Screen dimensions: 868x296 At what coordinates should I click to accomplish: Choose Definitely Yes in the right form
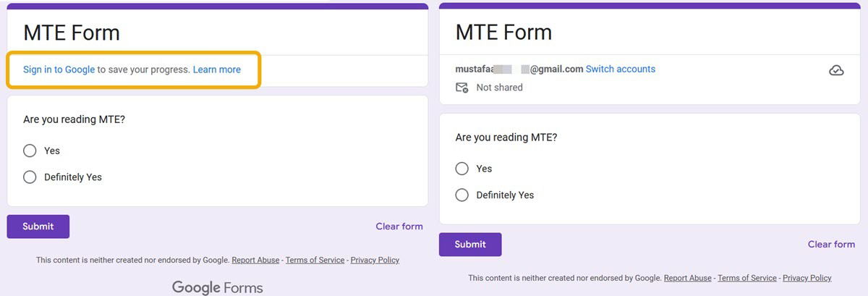(461, 195)
